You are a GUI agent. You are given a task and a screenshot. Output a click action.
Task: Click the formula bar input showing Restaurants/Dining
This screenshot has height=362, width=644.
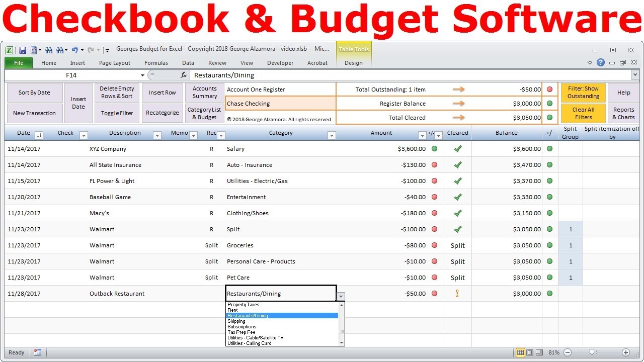[x=410, y=75]
